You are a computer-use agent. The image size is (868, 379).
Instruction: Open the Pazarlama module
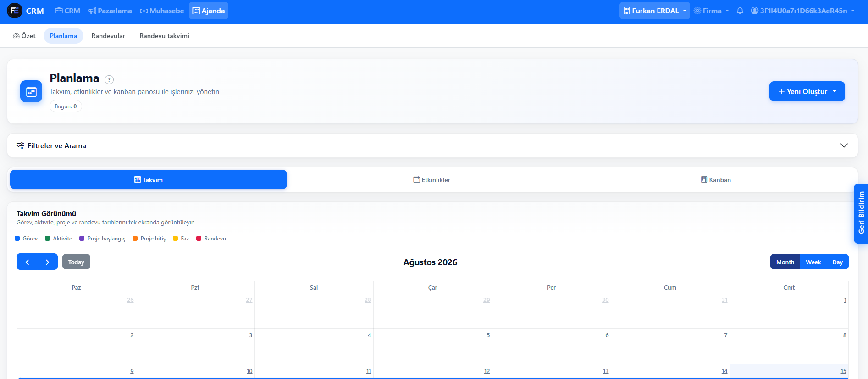110,11
